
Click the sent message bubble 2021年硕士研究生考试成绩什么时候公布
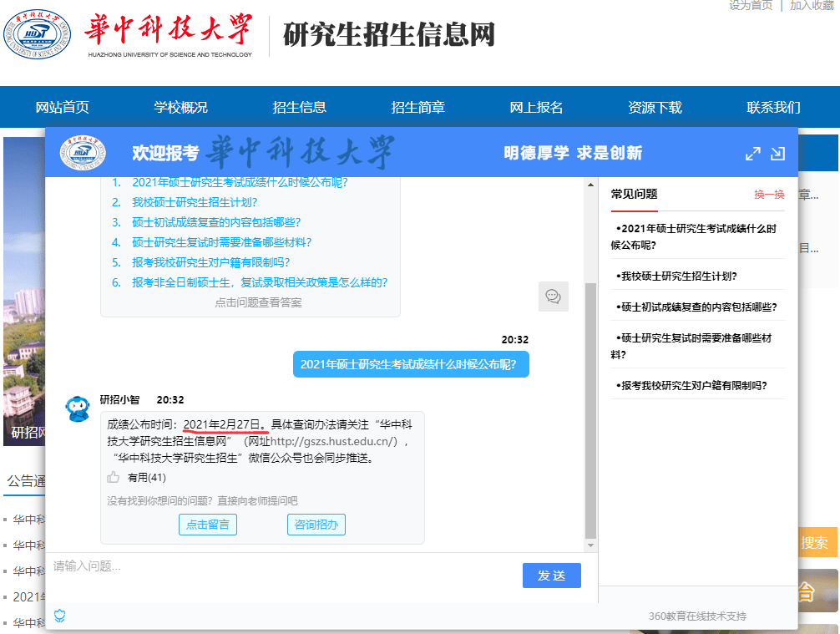(x=411, y=364)
